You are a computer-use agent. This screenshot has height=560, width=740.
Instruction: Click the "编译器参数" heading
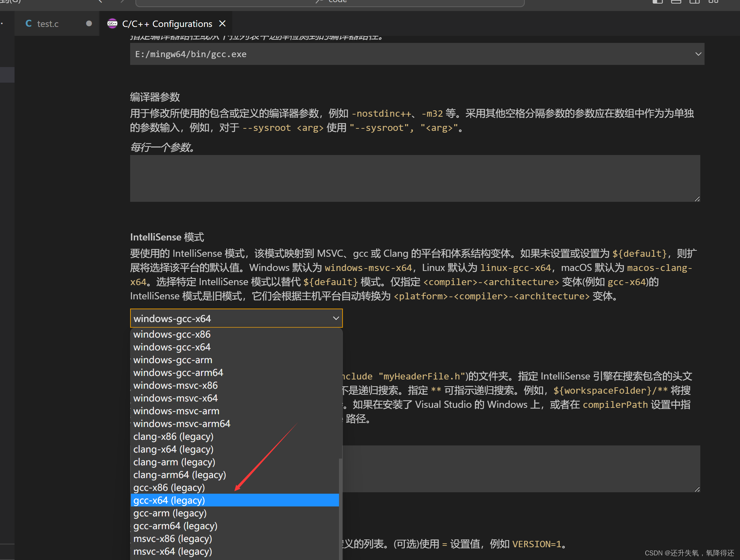(x=155, y=97)
